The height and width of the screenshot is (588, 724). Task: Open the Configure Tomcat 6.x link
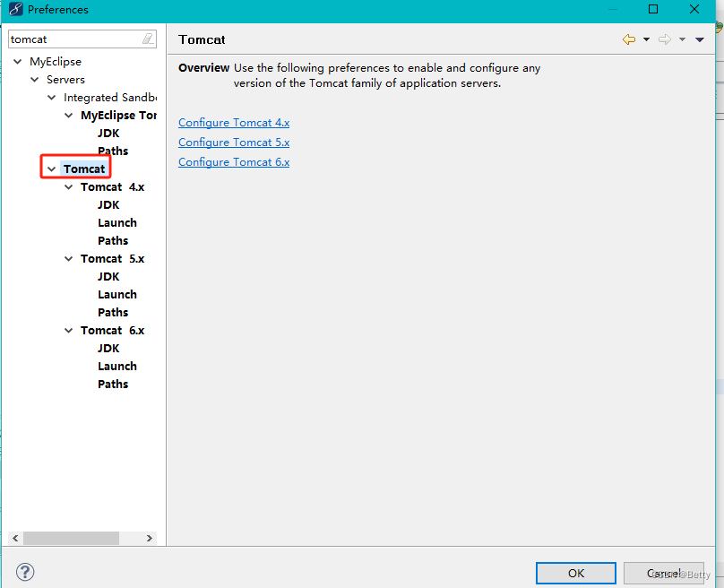234,162
